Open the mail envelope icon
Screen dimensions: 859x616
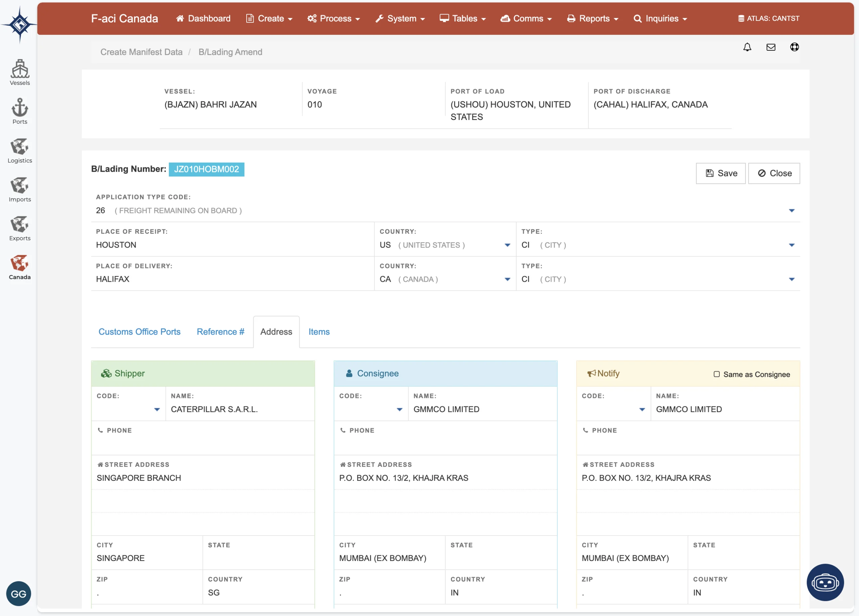click(x=771, y=47)
